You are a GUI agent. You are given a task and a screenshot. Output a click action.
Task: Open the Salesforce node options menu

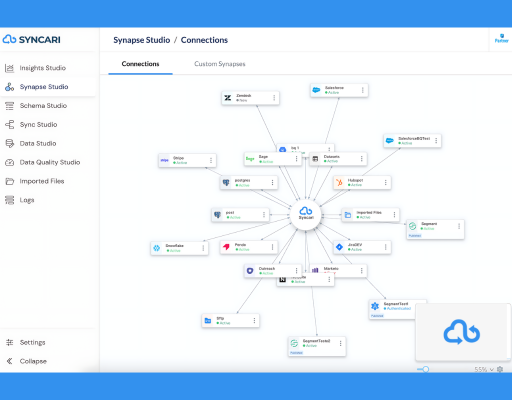click(363, 90)
